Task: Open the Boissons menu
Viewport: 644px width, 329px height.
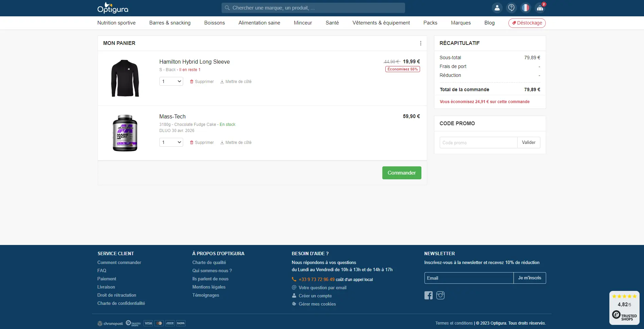Action: click(x=214, y=23)
